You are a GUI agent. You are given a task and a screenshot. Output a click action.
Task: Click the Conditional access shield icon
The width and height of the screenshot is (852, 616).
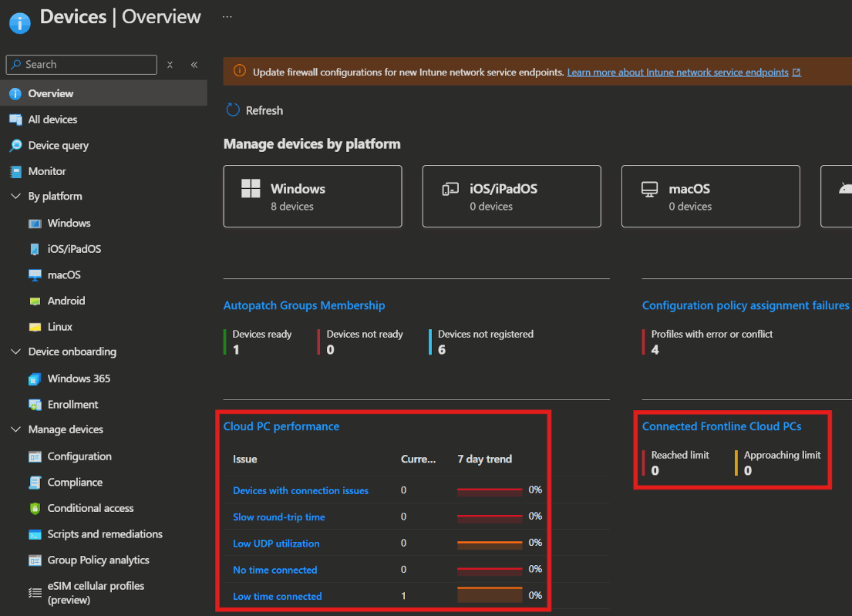point(35,508)
